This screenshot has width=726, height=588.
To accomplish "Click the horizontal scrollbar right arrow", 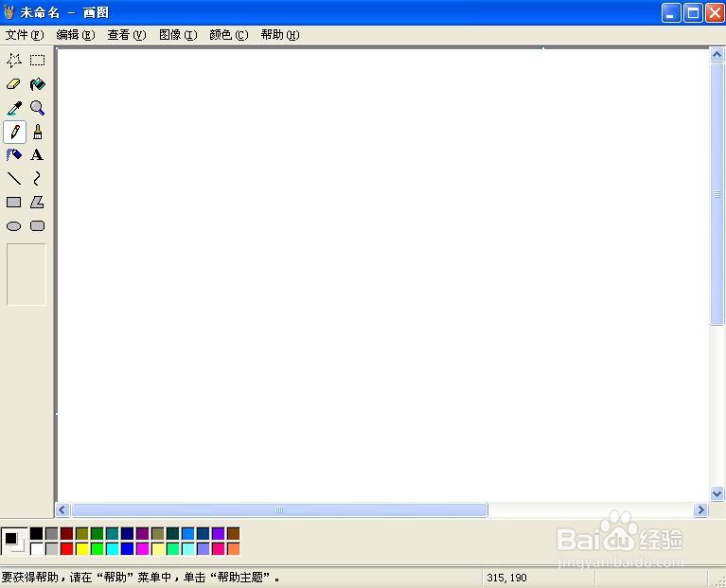I will point(700,509).
